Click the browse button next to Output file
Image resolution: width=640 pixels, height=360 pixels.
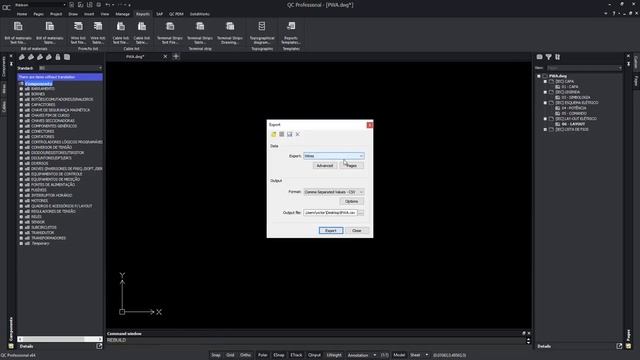click(x=361, y=213)
